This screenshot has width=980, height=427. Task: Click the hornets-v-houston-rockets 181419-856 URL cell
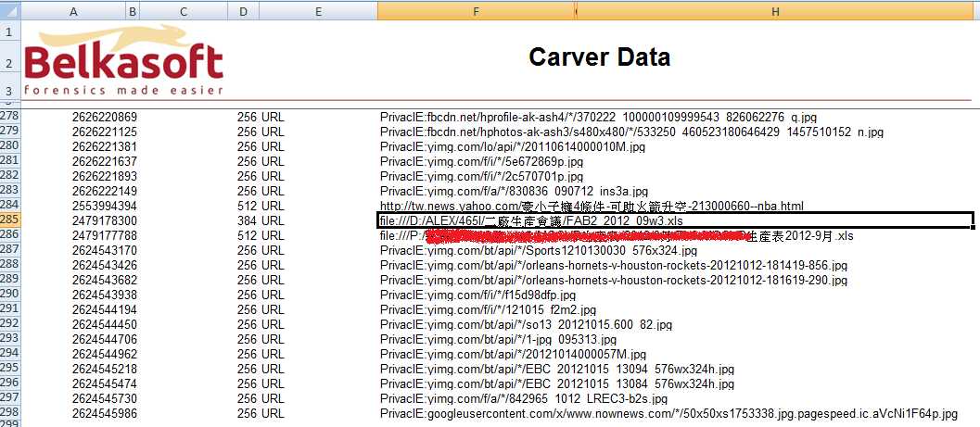point(613,266)
